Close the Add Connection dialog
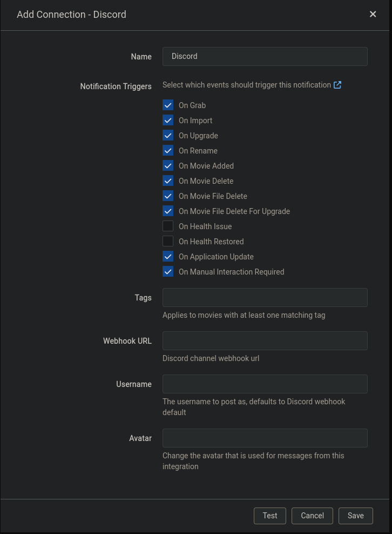The width and height of the screenshot is (392, 534). point(373,14)
